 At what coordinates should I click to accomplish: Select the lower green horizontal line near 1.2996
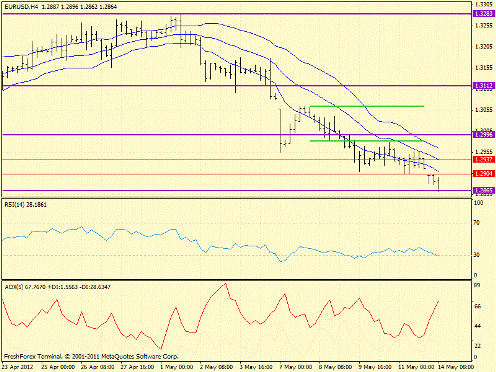[x=367, y=141]
